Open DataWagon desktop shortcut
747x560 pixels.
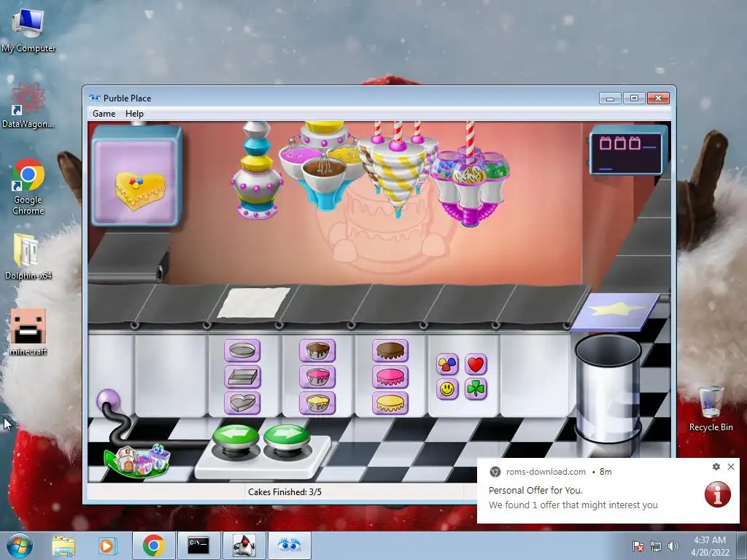(28, 106)
